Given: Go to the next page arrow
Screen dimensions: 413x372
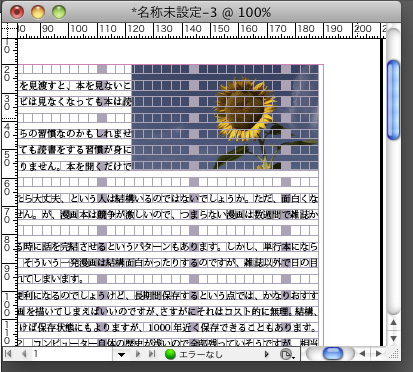Looking at the screenshot, I should point(138,354).
